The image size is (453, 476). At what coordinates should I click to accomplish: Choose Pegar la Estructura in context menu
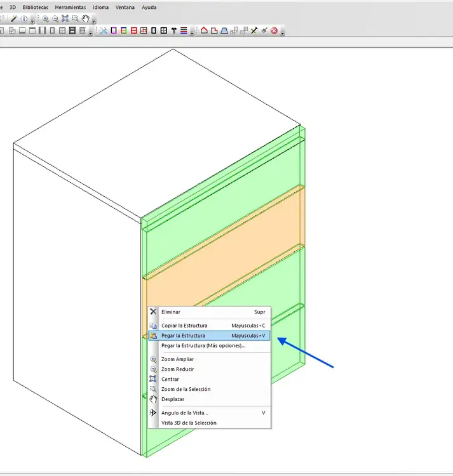[183, 335]
